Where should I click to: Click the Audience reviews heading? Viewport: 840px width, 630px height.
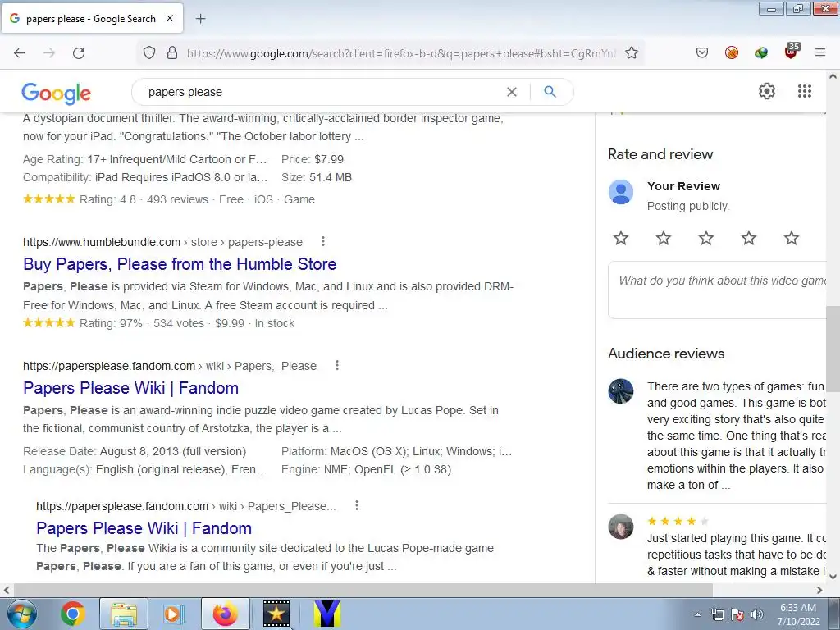666,354
